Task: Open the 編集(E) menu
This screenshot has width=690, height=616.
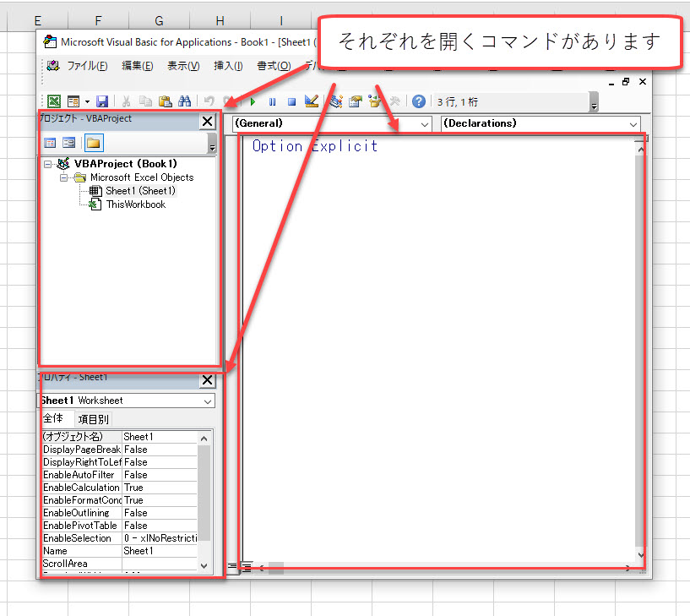Action: coord(138,66)
